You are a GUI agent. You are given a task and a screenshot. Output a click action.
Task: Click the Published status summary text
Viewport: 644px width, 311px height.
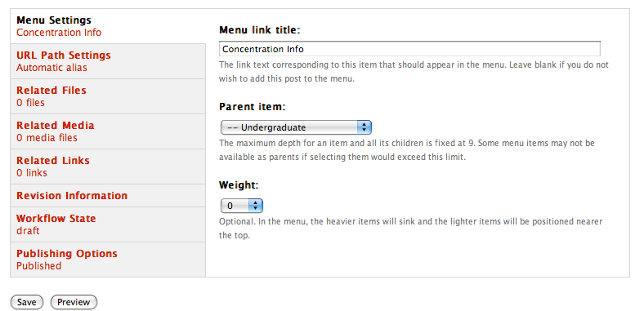click(39, 266)
